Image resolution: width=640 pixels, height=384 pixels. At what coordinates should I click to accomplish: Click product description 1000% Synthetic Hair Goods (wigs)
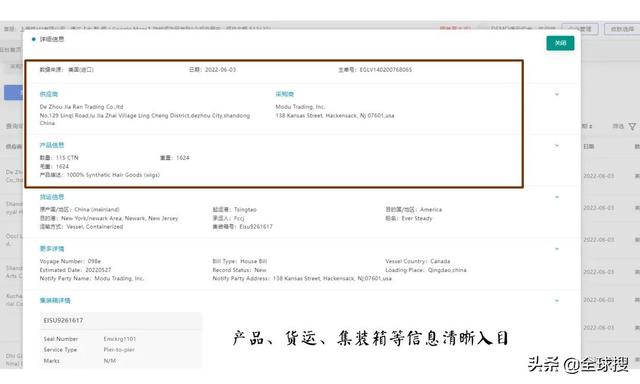tap(113, 175)
